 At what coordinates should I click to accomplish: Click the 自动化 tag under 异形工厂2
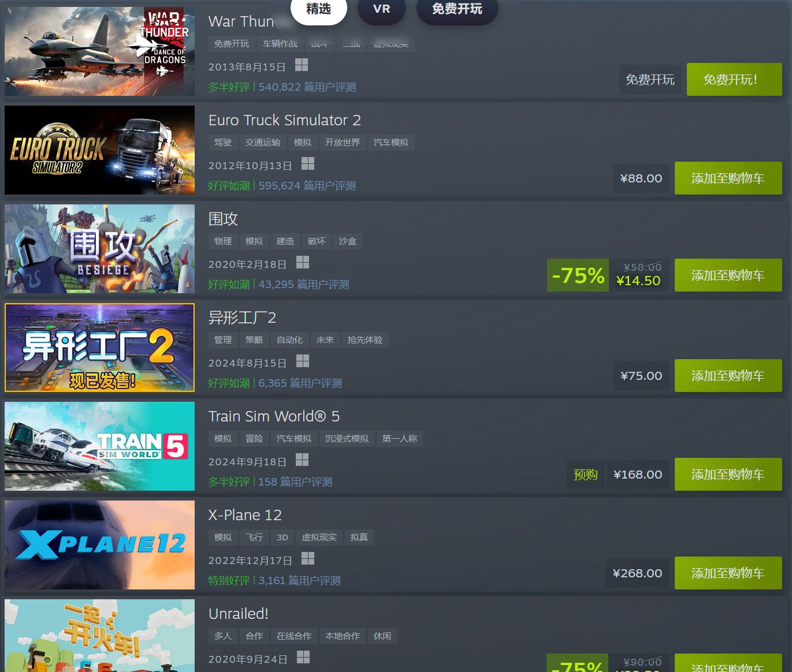coord(289,340)
